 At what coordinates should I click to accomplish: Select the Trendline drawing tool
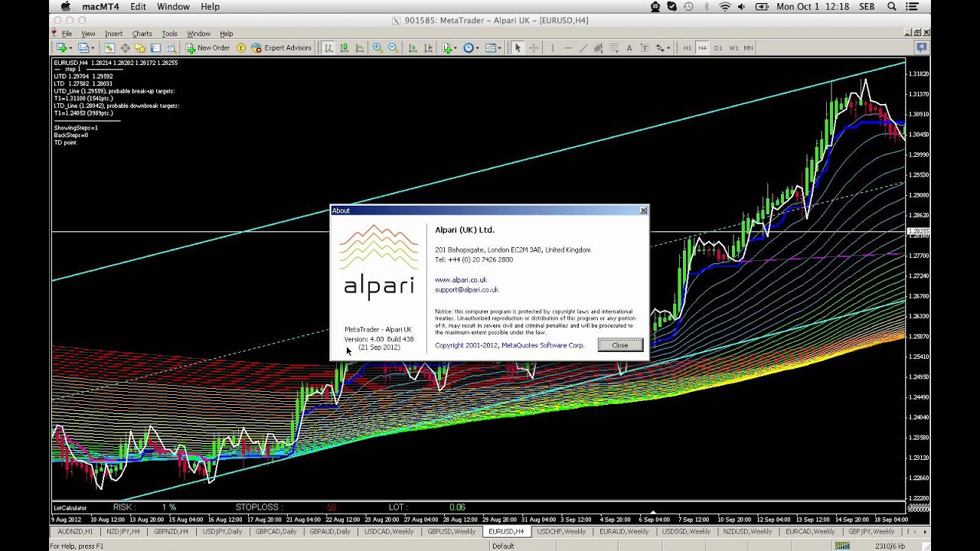[x=583, y=47]
